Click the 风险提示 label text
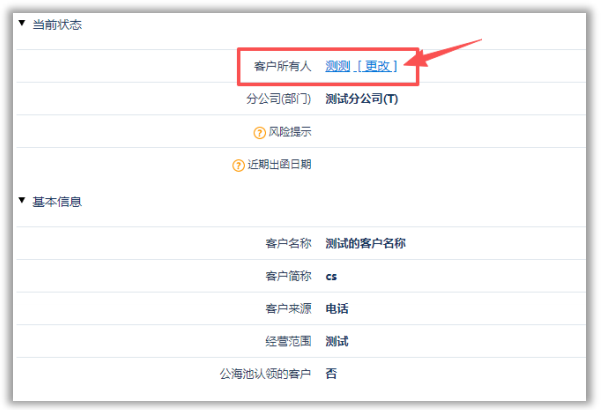 (290, 132)
